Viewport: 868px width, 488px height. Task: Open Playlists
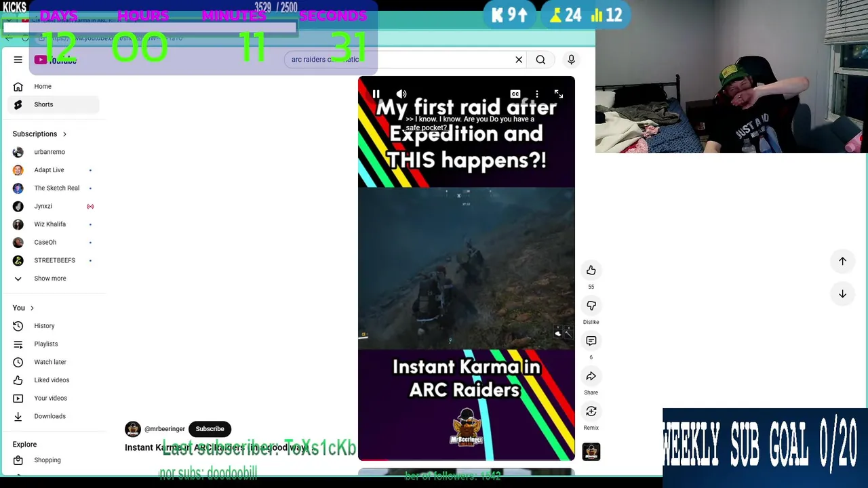coord(53,344)
